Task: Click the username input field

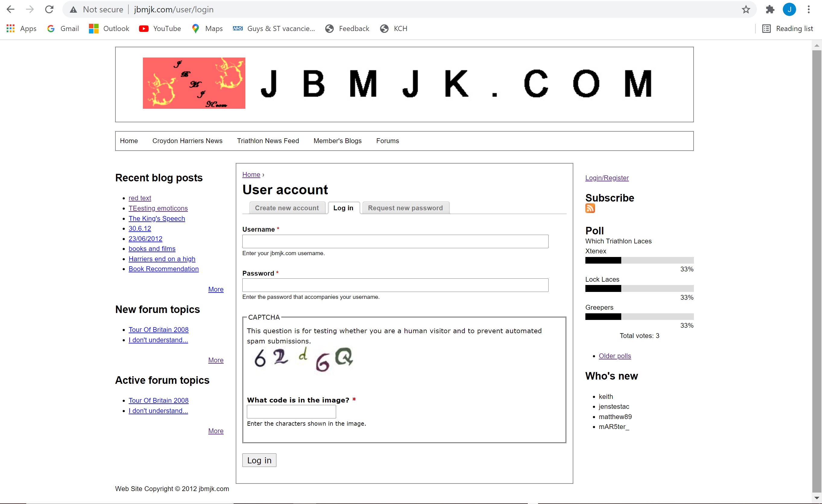Action: coord(395,241)
